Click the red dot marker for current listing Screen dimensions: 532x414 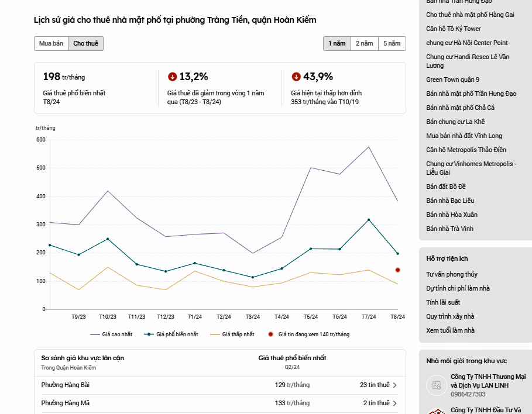coord(397,270)
